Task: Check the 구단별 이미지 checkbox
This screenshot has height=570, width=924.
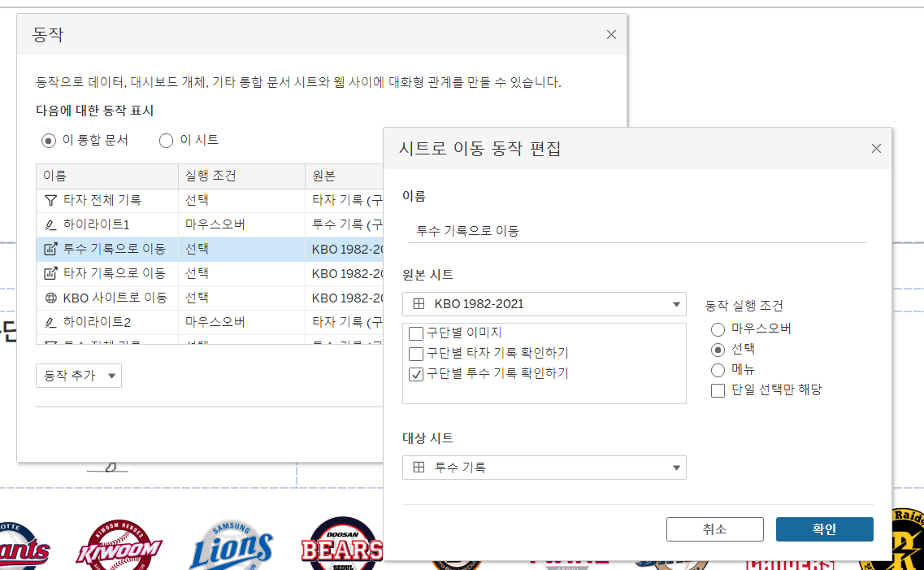Action: [416, 333]
